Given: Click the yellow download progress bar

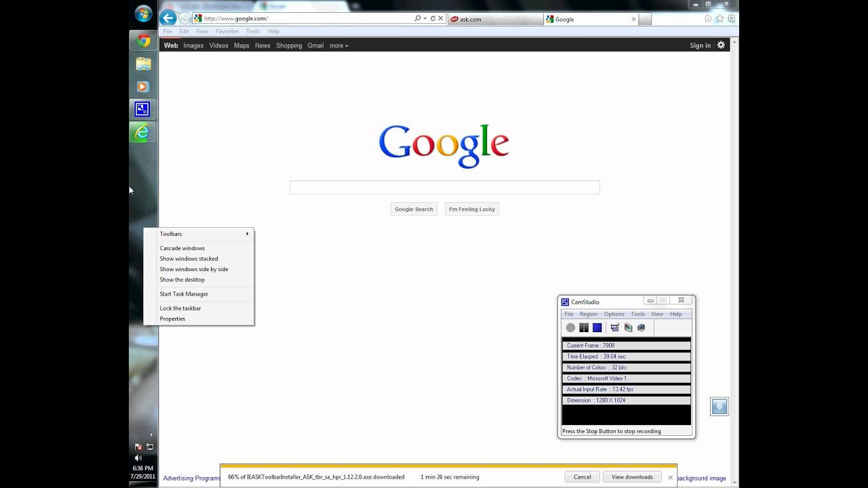Looking at the screenshot, I should 448,466.
